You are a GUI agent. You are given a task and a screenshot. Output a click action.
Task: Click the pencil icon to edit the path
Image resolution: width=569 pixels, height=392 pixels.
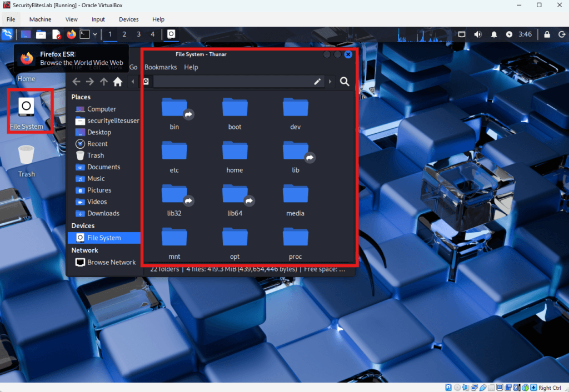click(x=317, y=82)
